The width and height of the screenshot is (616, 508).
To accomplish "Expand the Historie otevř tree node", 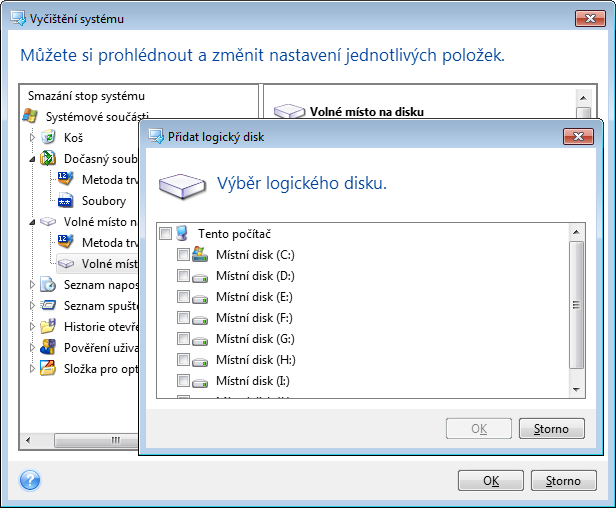I will pyautogui.click(x=32, y=326).
